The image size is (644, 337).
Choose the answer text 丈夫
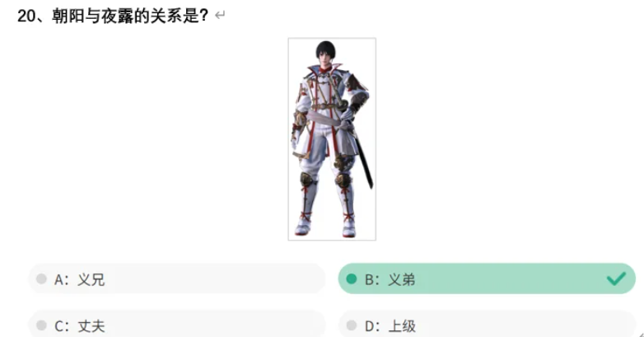coord(91,326)
